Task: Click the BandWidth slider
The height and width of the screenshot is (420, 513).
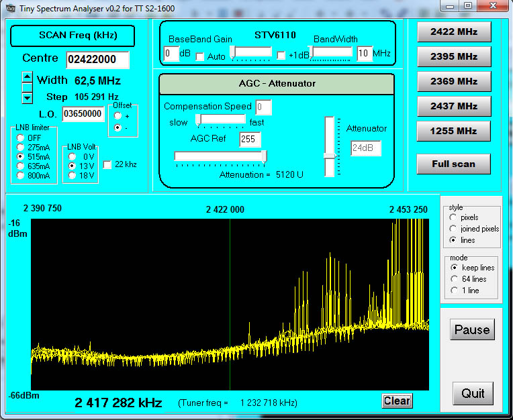Action: 331,52
